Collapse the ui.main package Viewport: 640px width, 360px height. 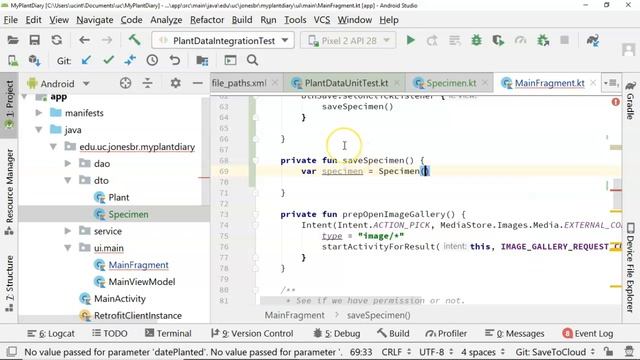[68, 248]
